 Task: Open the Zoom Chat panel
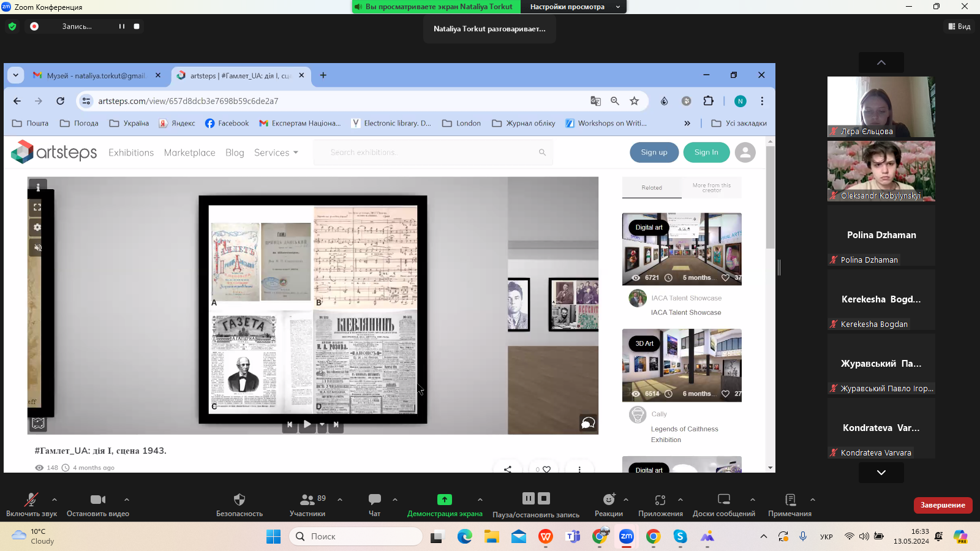point(374,500)
